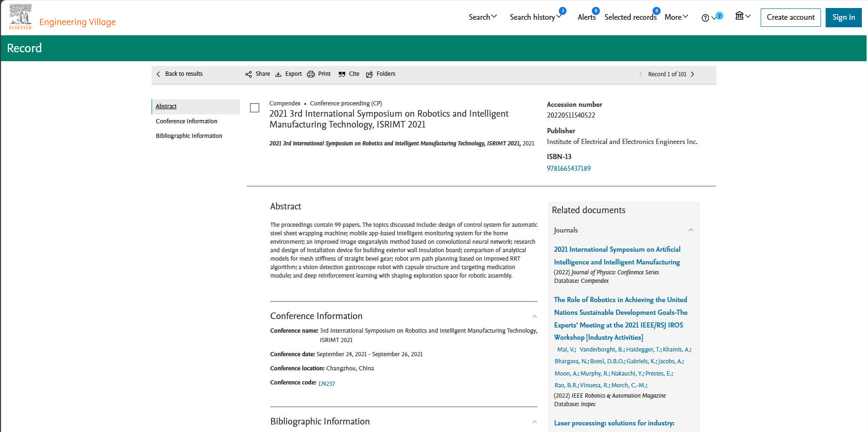The image size is (868, 432).
Task: Click author Murphy, R. link
Action: 595,374
